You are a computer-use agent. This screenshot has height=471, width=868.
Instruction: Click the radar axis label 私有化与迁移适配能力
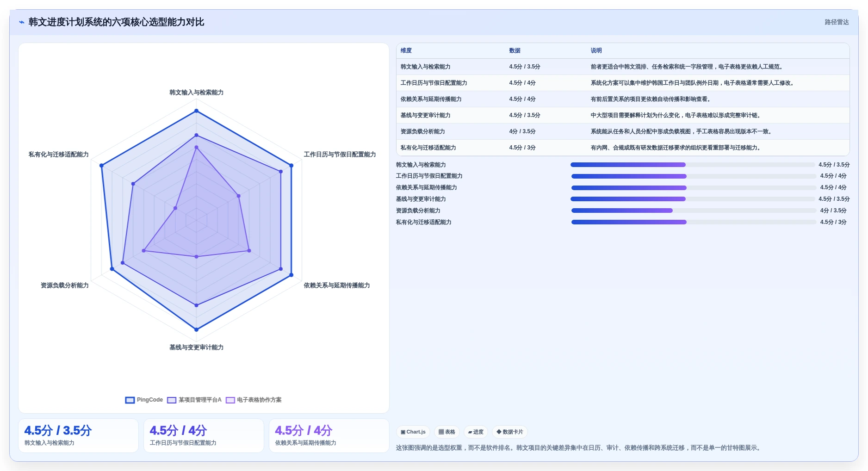tap(59, 155)
